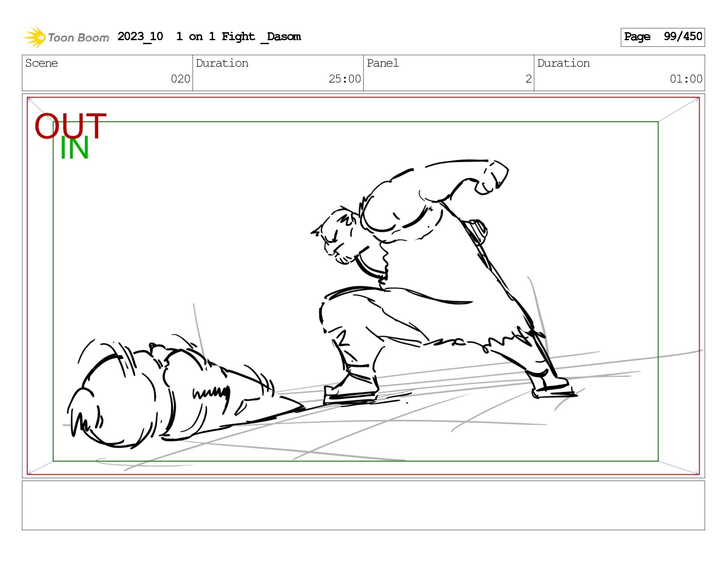The width and height of the screenshot is (728, 563).
Task: Click the green 'IN' camera label
Action: point(74,148)
